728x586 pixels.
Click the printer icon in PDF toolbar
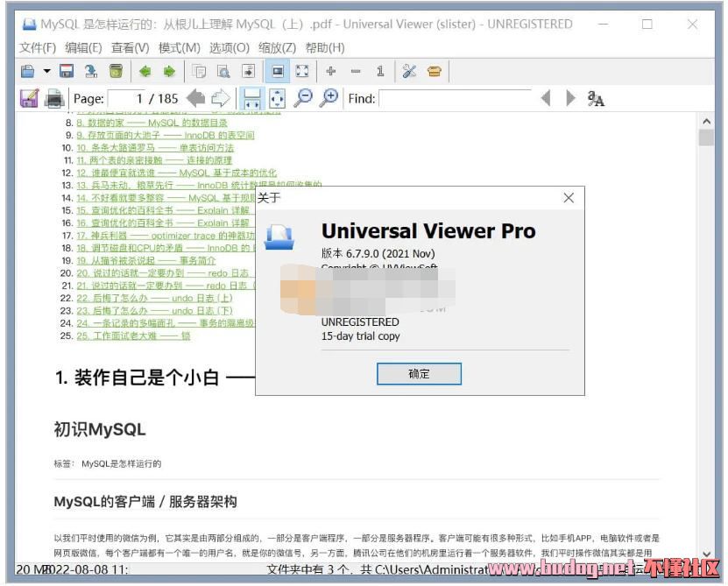coord(54,98)
